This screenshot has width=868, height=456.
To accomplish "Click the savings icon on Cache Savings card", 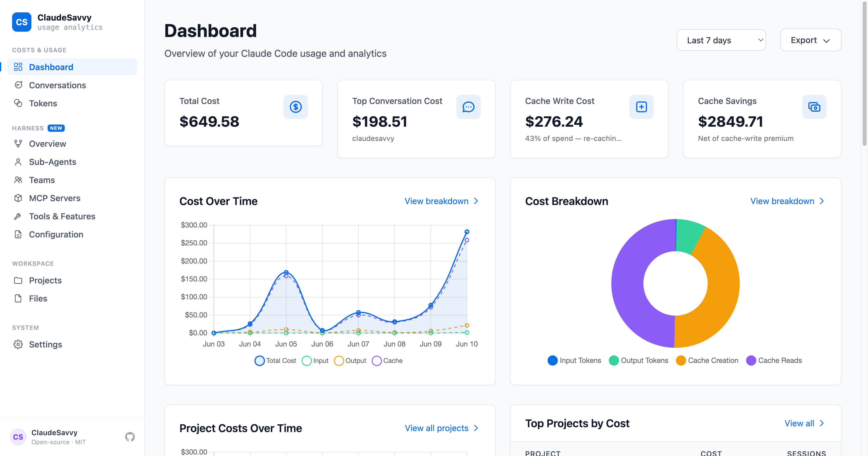I will point(814,107).
